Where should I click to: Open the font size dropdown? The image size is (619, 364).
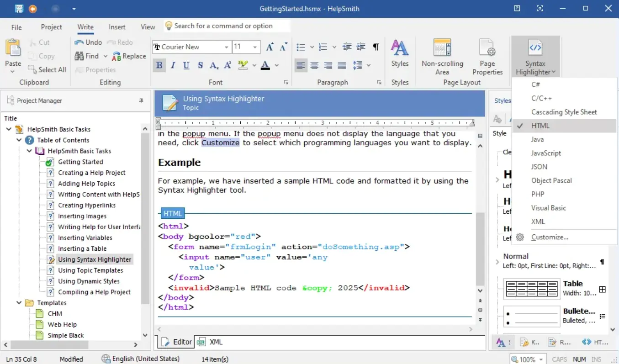(255, 47)
